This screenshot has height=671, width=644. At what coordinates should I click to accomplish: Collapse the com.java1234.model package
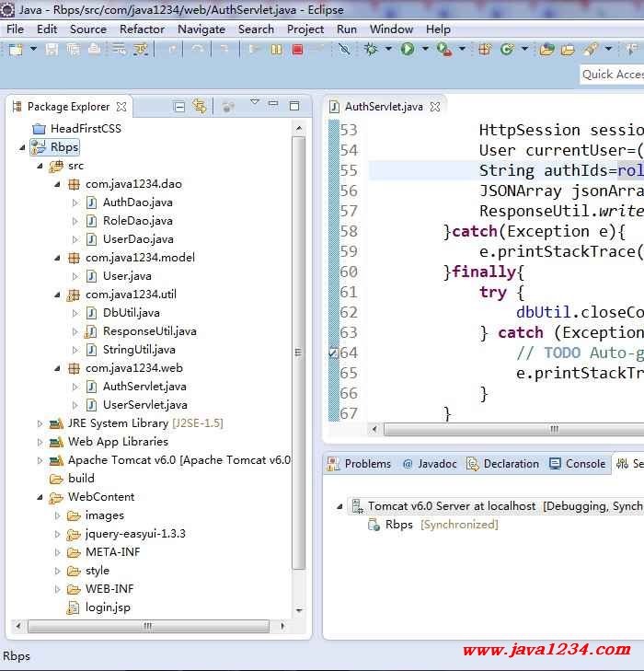[57, 258]
